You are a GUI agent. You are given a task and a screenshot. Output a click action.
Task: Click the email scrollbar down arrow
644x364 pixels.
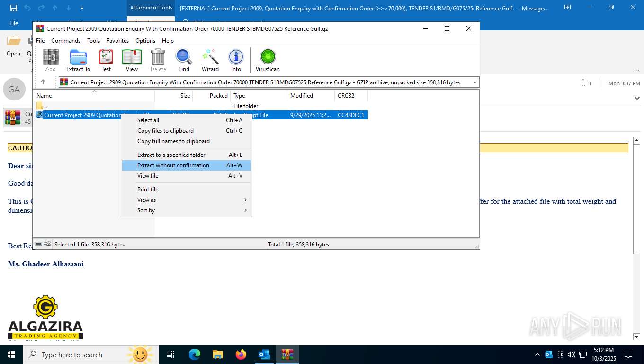click(x=637, y=337)
